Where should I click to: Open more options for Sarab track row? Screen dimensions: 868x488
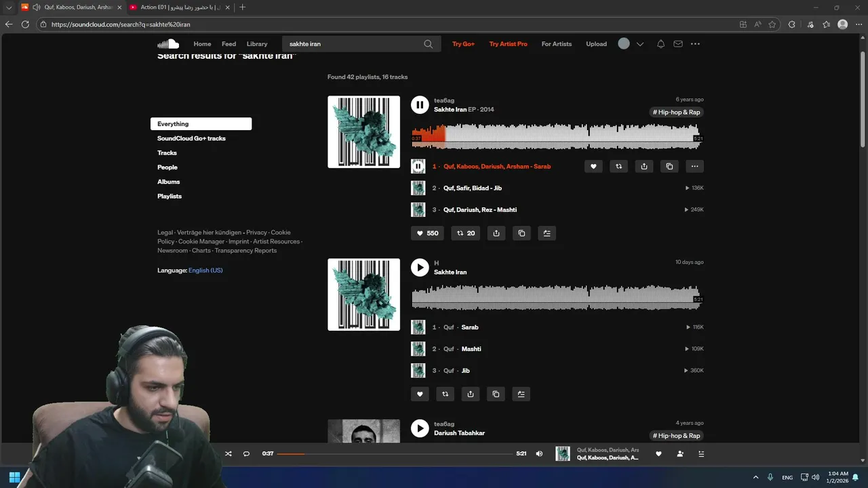(x=694, y=166)
